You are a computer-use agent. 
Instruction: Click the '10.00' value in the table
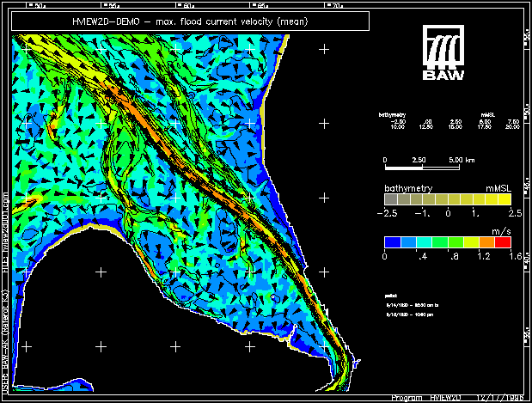pos(397,127)
